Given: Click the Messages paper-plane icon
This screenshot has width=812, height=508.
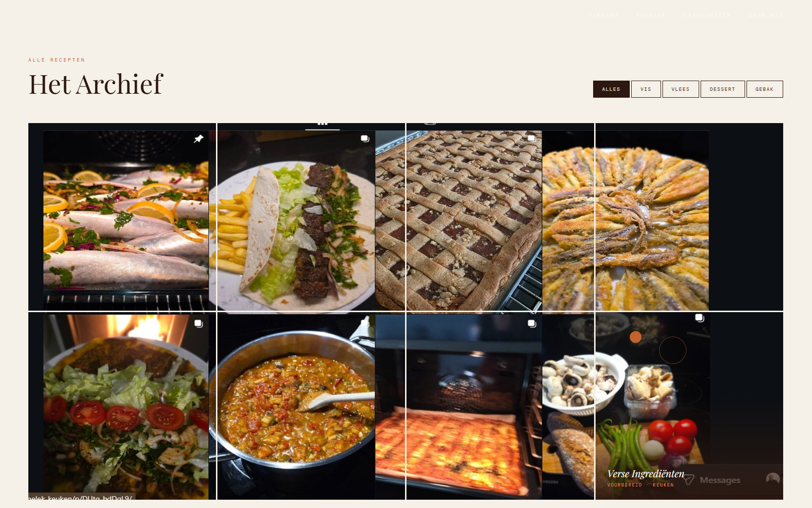Looking at the screenshot, I should click(x=689, y=480).
